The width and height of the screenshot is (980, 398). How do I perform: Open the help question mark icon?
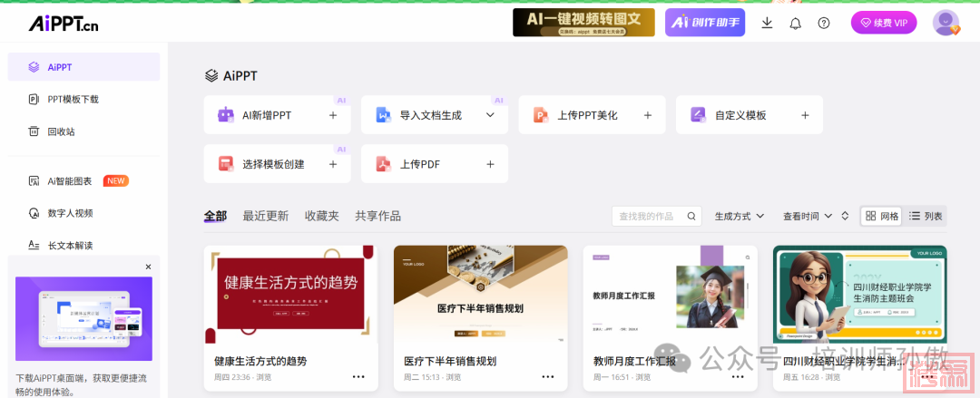pyautogui.click(x=824, y=23)
